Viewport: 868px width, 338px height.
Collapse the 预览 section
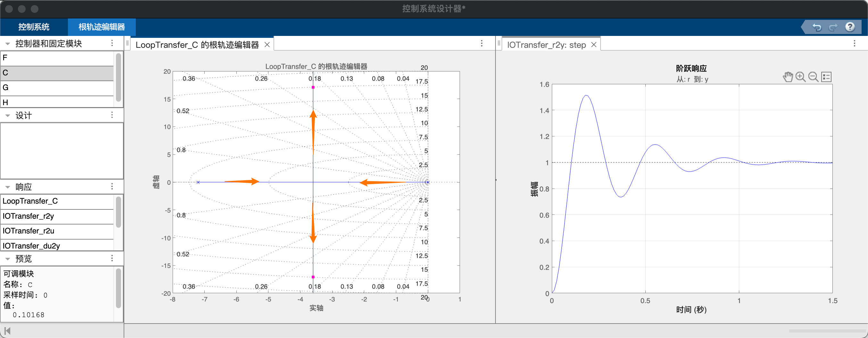7,259
